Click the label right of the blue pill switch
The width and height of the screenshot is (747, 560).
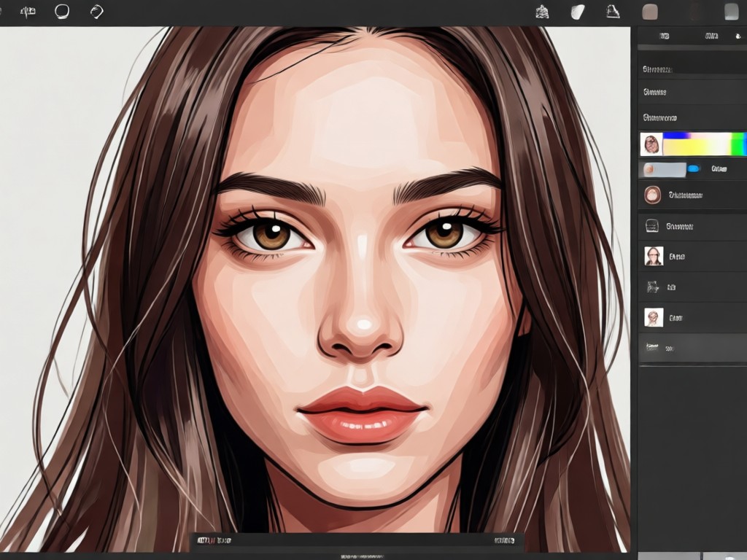tap(719, 168)
